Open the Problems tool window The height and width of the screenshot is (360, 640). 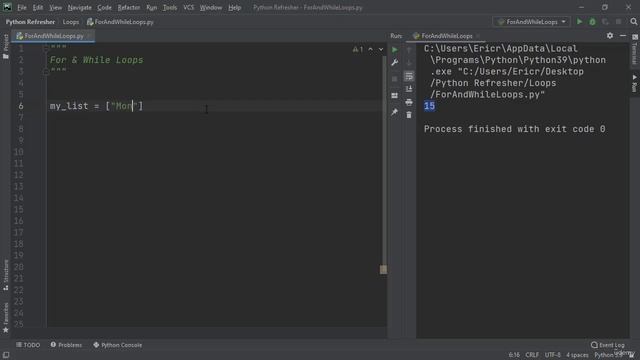(x=66, y=345)
